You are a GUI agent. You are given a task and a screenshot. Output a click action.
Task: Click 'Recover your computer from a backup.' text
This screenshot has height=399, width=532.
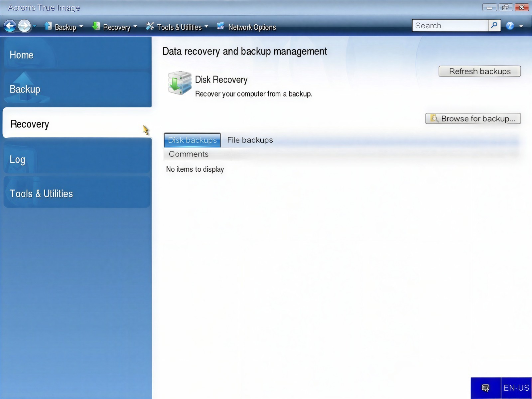click(x=253, y=94)
